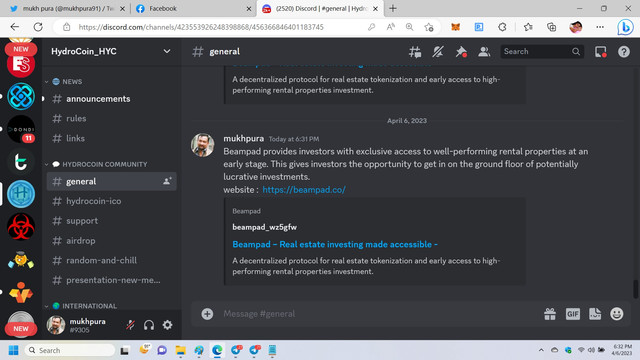Click the Message #general text box
Screen dimensions: 640x360
pos(380,313)
